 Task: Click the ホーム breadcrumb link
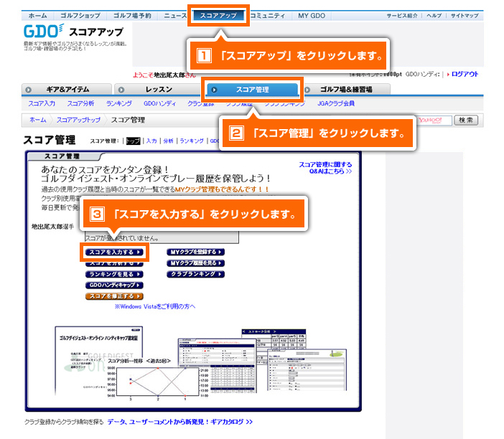pos(38,120)
